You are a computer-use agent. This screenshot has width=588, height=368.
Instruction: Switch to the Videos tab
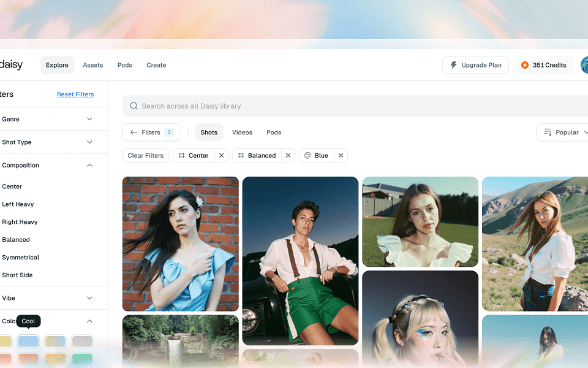click(x=242, y=132)
